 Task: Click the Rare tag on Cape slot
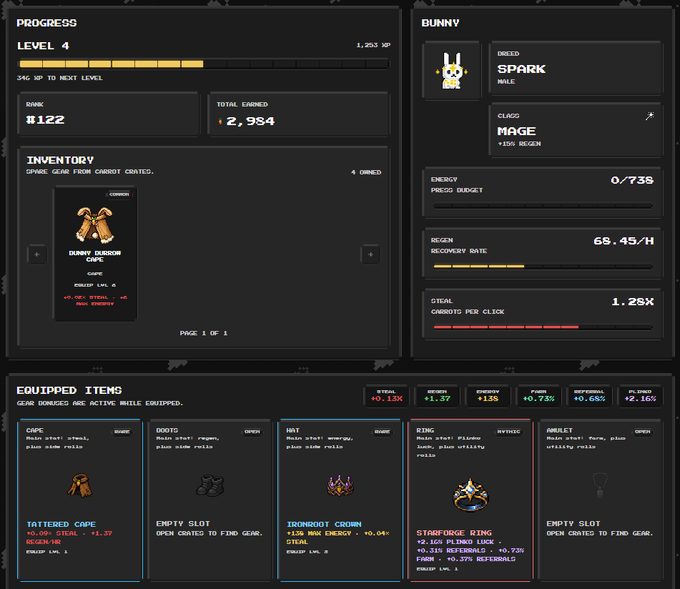click(122, 432)
